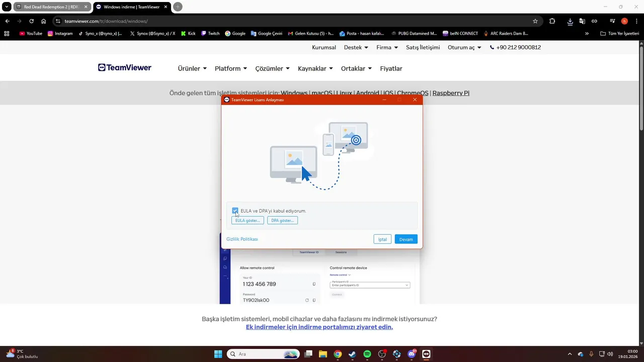
Task: Click the volume icon in the system tray
Action: point(610,354)
